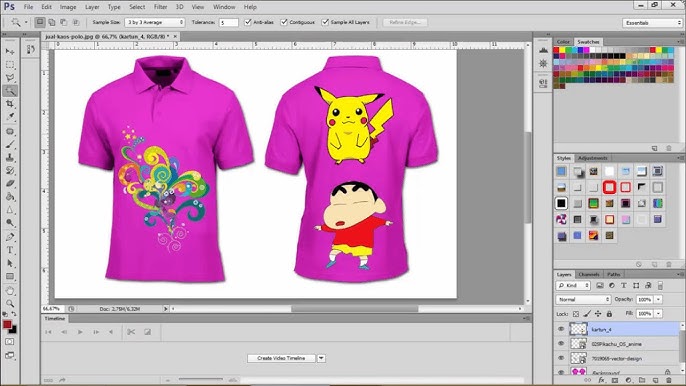This screenshot has height=386, width=686.
Task: Select the Pen tool
Action: pos(10,237)
